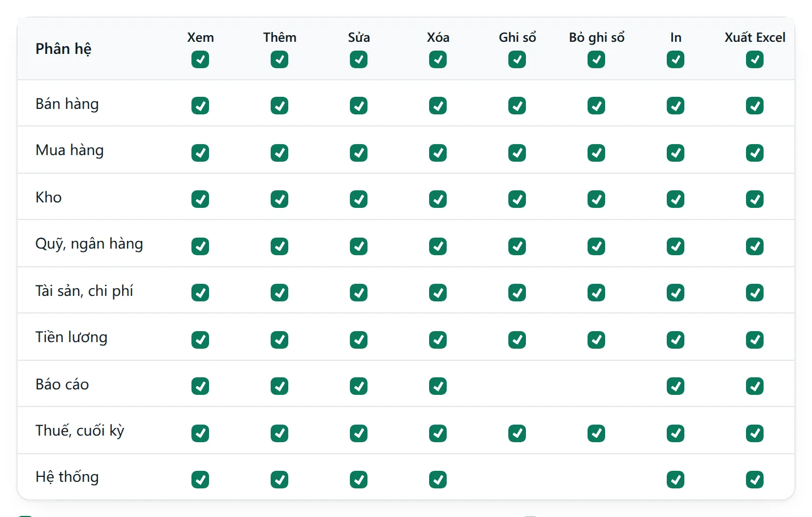The width and height of the screenshot is (812, 517).
Task: Toggle the header checkbox under Ghi sổ column
Action: (517, 59)
